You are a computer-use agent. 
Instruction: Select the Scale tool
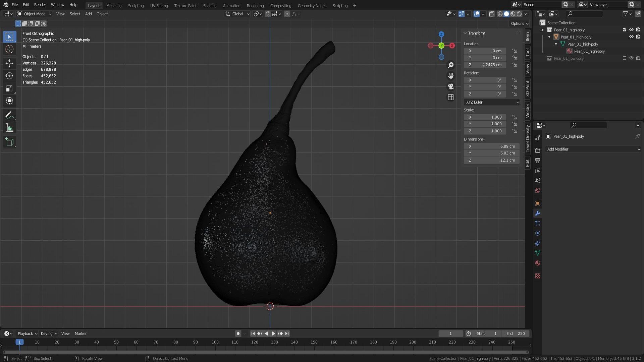point(9,88)
